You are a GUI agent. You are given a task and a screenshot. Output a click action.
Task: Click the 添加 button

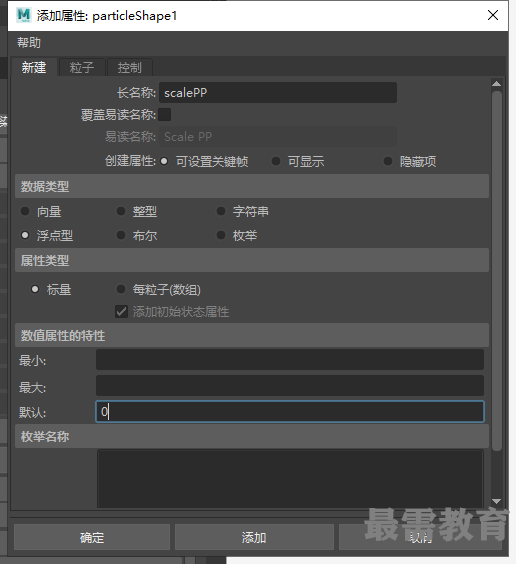coord(254,537)
